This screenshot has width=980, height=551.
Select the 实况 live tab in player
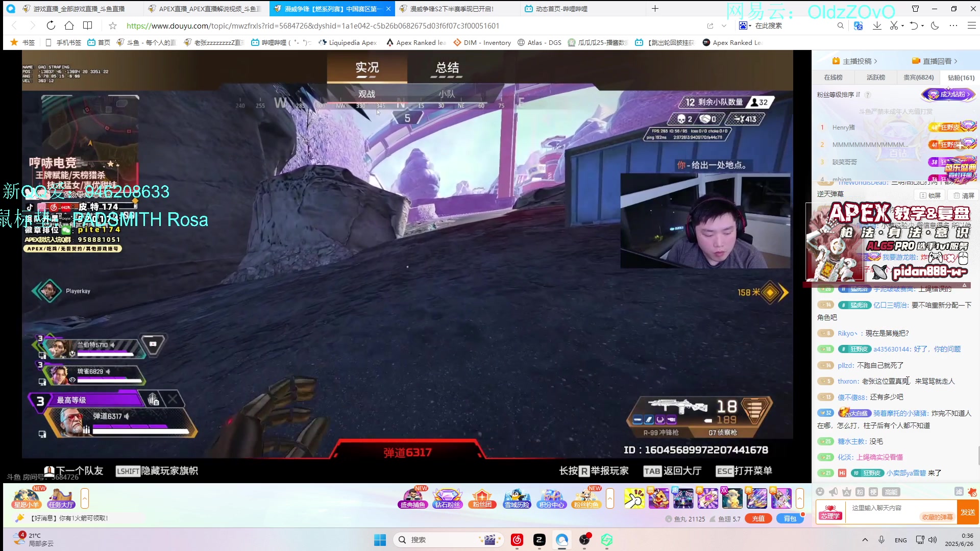367,68
